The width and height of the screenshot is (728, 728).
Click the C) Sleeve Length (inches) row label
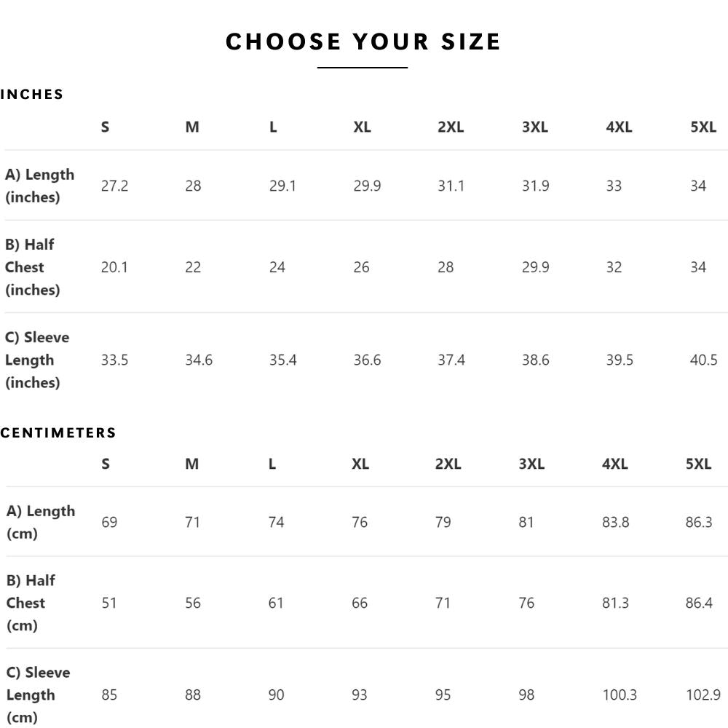[x=37, y=360]
